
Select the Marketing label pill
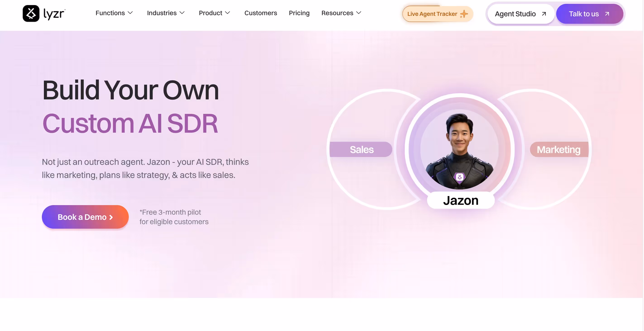click(x=558, y=149)
